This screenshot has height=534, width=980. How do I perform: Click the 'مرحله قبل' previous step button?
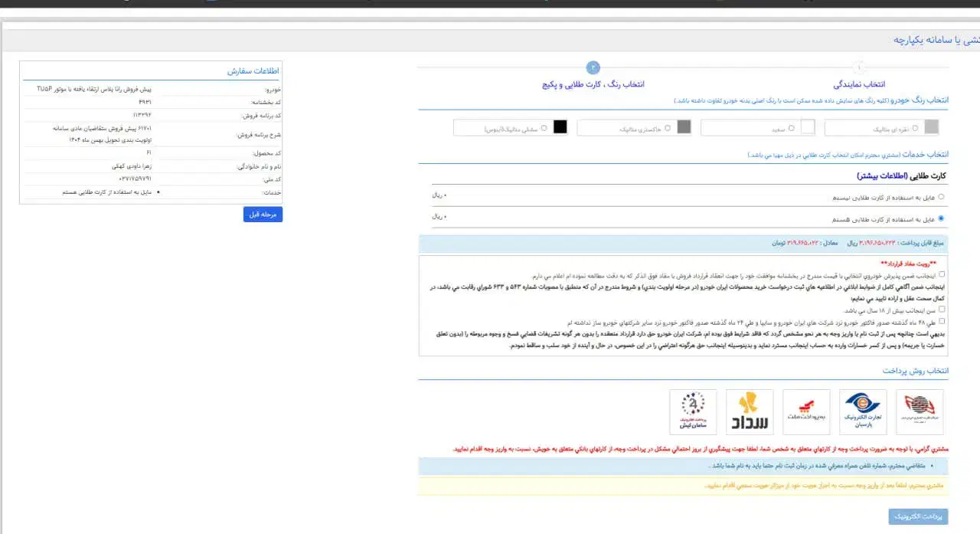pyautogui.click(x=263, y=215)
